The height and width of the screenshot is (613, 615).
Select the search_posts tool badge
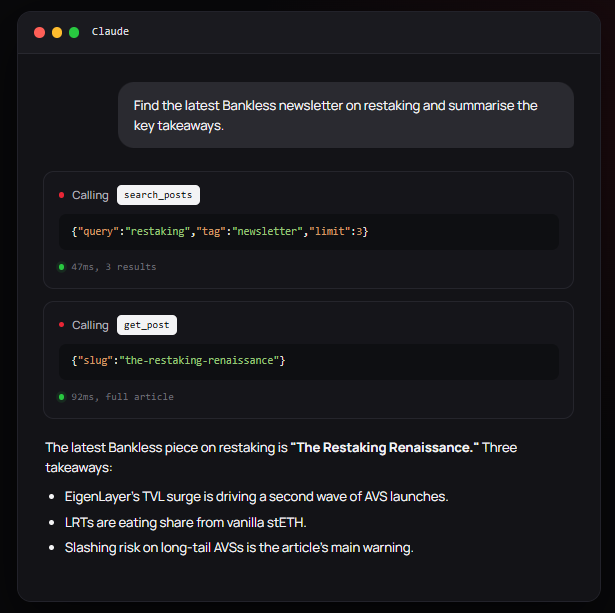158,195
